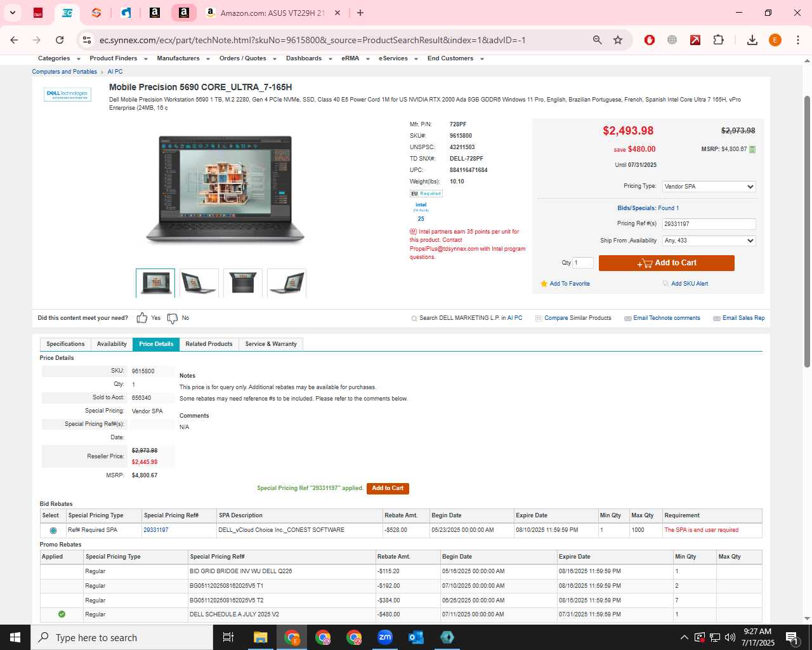
Task: Open MSRP details green icon
Action: [752, 150]
